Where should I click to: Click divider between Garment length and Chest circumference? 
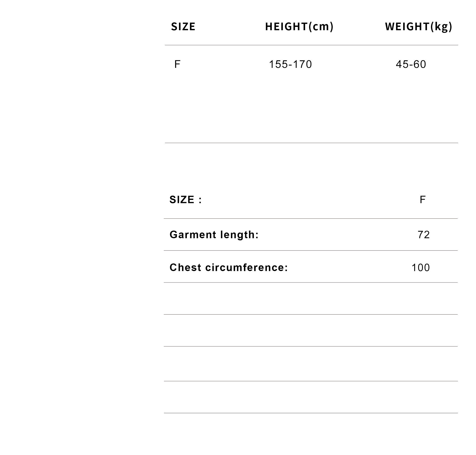pyautogui.click(x=311, y=250)
